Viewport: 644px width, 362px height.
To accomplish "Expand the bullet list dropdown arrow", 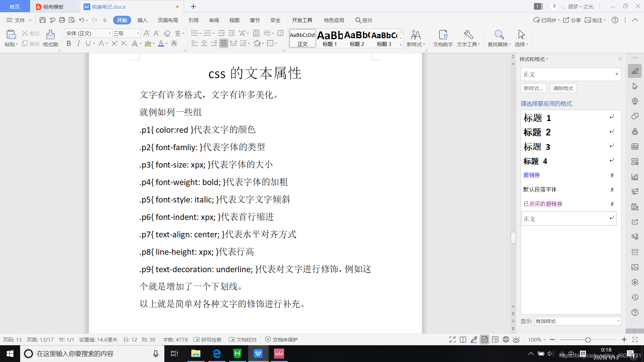I will (x=200, y=33).
